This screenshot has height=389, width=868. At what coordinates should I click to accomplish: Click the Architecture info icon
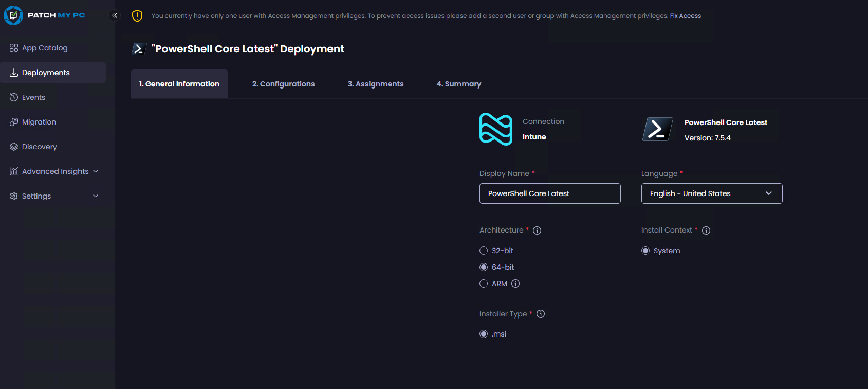537,231
